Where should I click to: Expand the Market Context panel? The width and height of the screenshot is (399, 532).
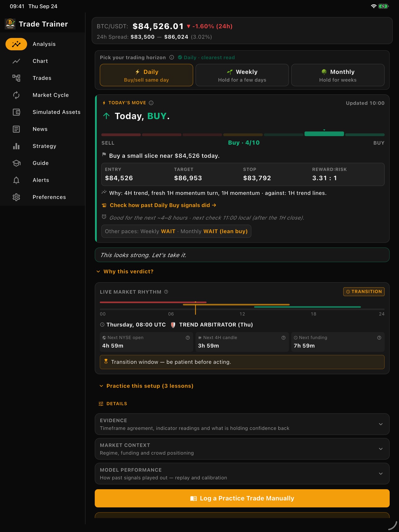(242, 449)
